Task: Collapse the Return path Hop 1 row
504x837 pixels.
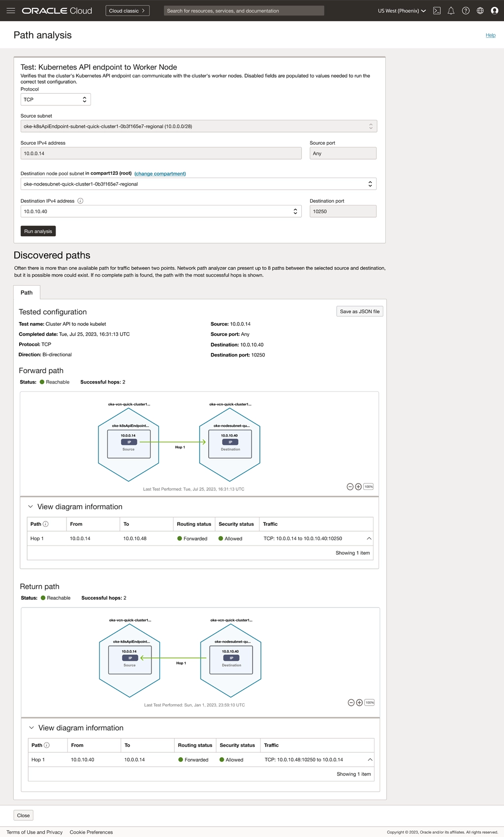Action: click(370, 760)
